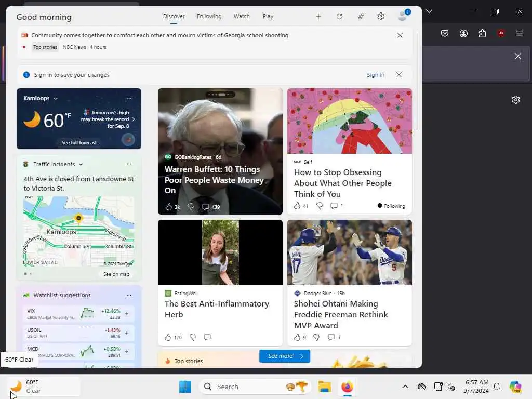Add MCD to watchlist
The image size is (532, 399).
127,352
